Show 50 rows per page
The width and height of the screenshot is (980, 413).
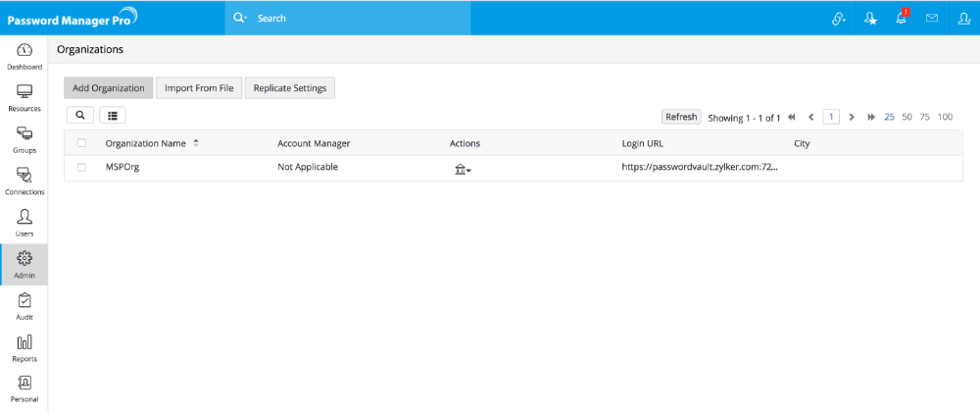[x=906, y=117]
